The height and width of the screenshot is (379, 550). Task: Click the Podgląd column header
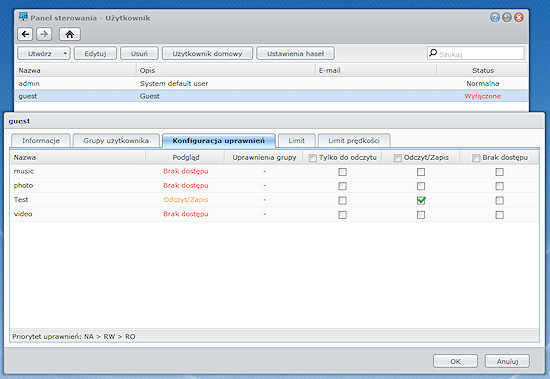(186, 158)
